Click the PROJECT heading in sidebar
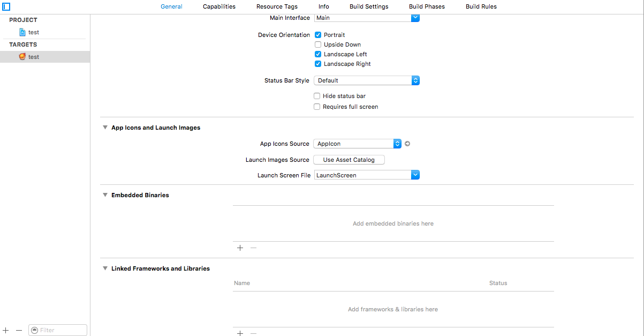This screenshot has width=644, height=336. point(23,20)
